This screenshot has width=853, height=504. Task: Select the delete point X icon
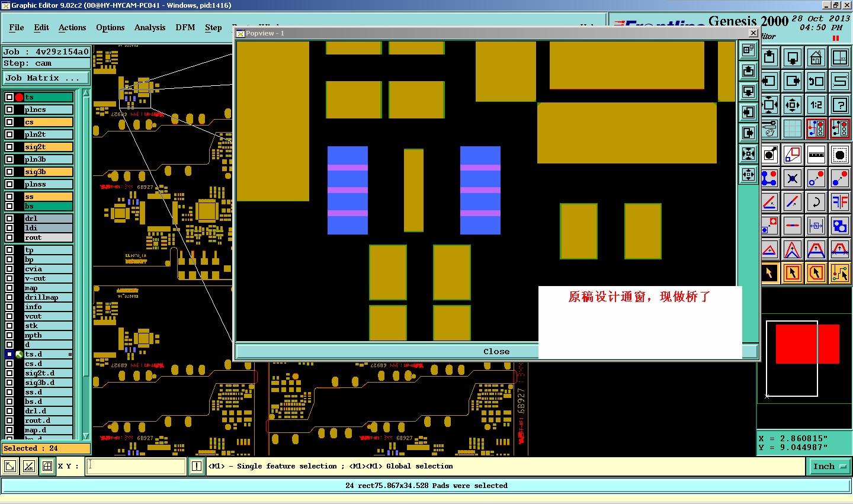[x=793, y=178]
